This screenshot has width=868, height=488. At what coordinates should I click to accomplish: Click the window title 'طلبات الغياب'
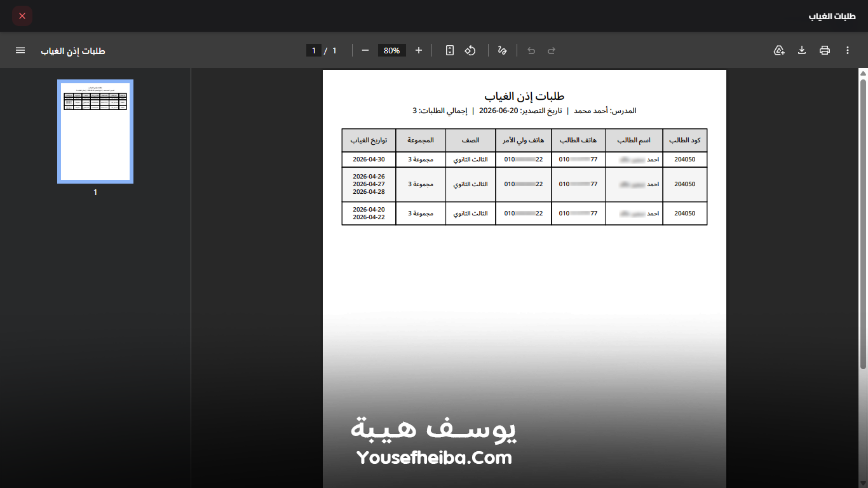pyautogui.click(x=832, y=16)
